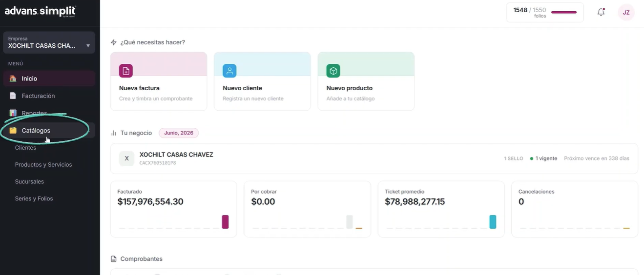Screen dimensions: 644x275
Task: Click the Inicio house icon
Action: coord(13,79)
